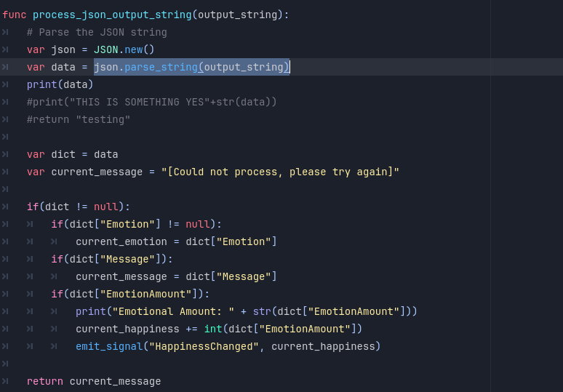Viewport: 563px width, 392px height.
Task: Click the func keyword on the first line
Action: (14, 15)
